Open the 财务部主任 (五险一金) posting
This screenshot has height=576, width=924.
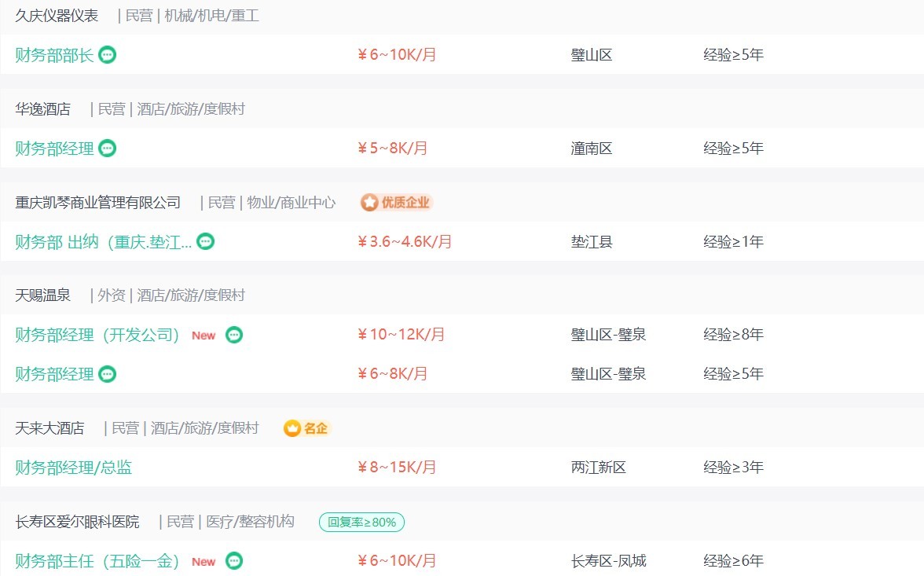point(97,560)
